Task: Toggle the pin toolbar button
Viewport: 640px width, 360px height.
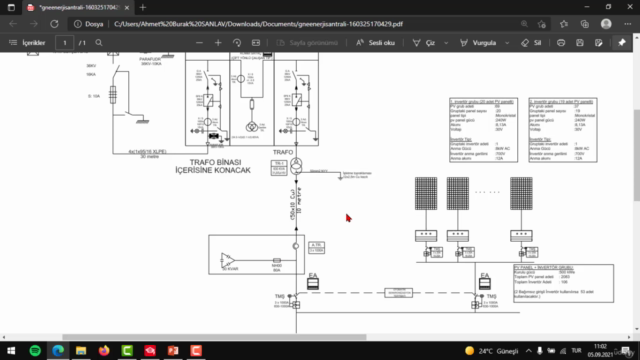Action: [x=622, y=42]
